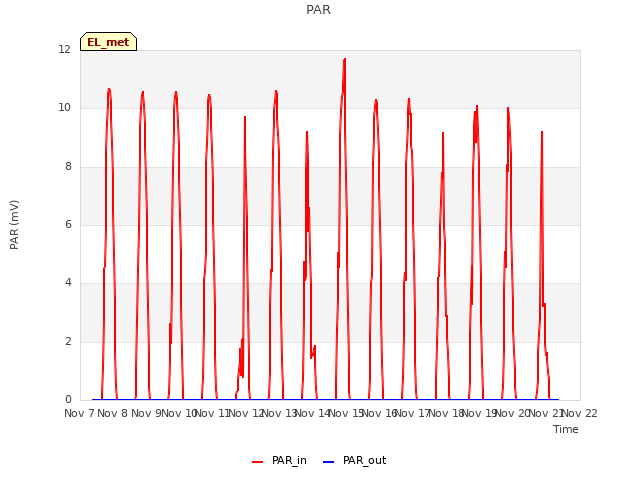This screenshot has width=640, height=480.
Task: Toggle the PAR_out legend entry
Action: [355, 460]
